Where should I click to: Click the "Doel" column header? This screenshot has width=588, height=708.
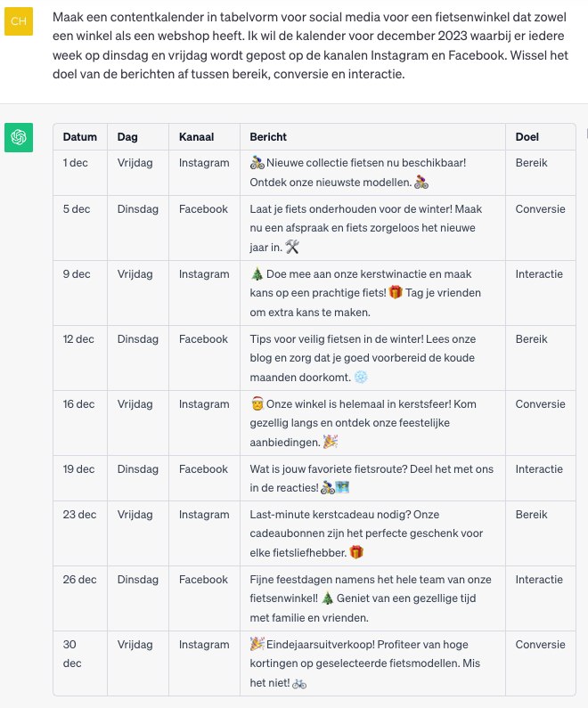527,137
